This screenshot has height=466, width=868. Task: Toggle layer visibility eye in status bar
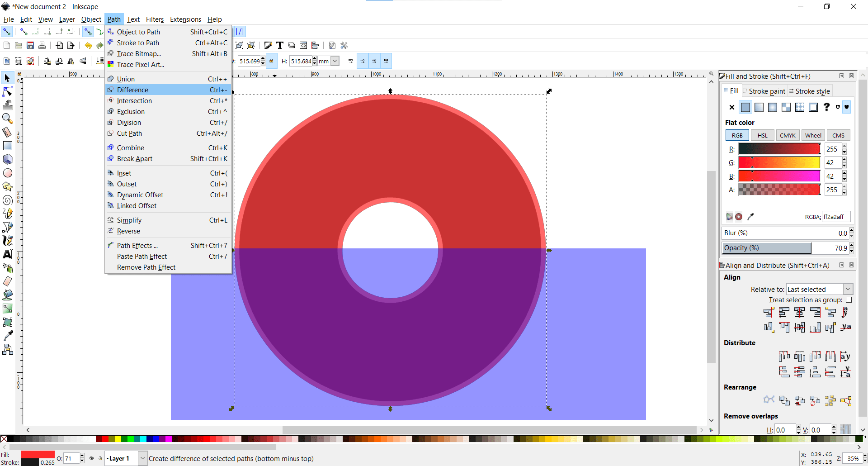point(91,458)
